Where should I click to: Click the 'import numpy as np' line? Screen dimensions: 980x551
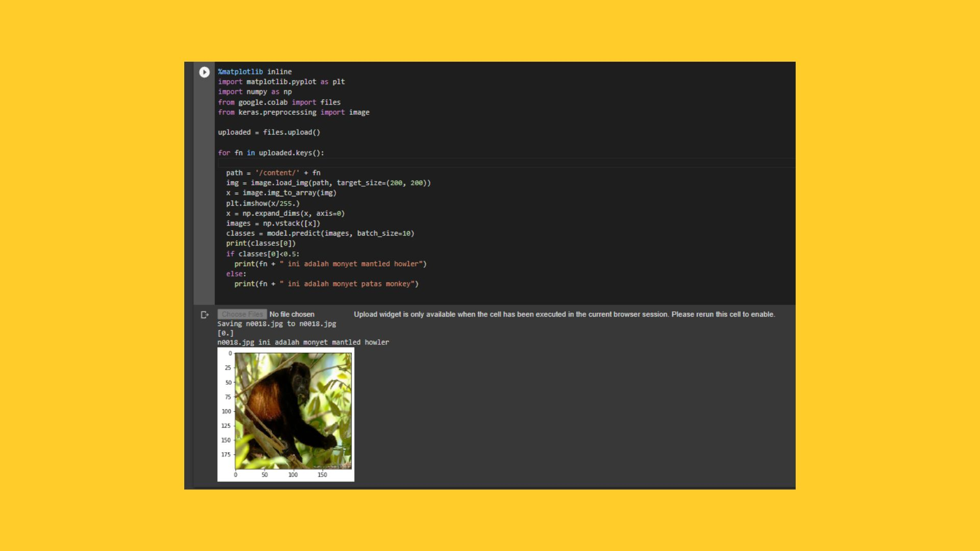[255, 92]
